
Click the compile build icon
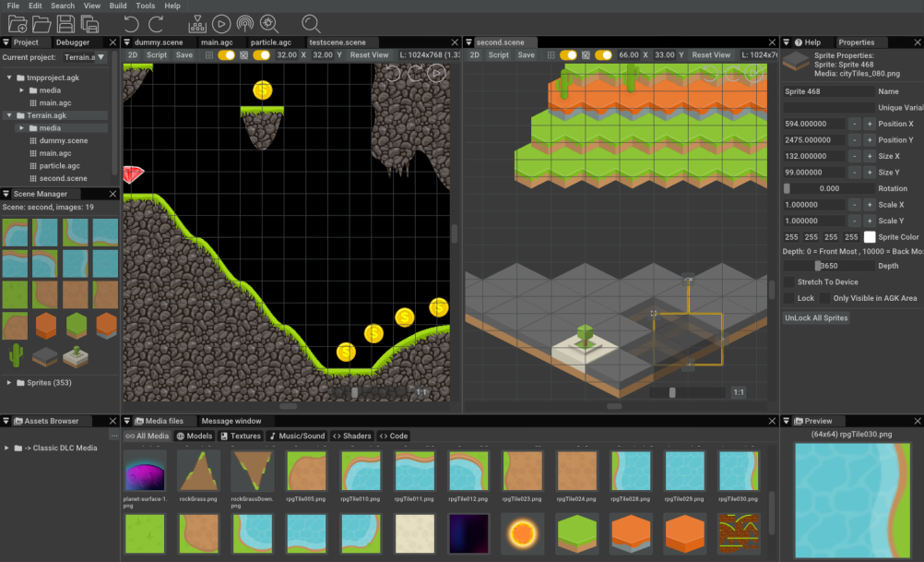[196, 24]
